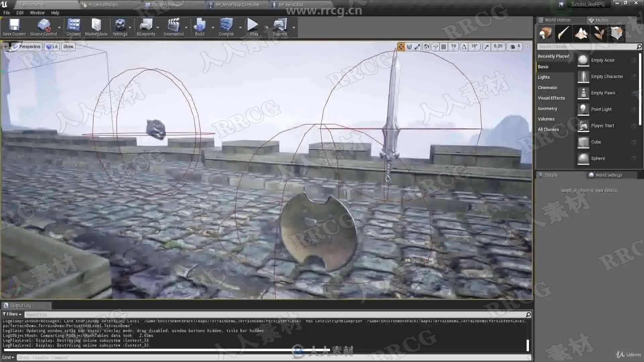The width and height of the screenshot is (644, 362).
Task: Select the Foliage mode leaf icon
Action: pos(599,33)
